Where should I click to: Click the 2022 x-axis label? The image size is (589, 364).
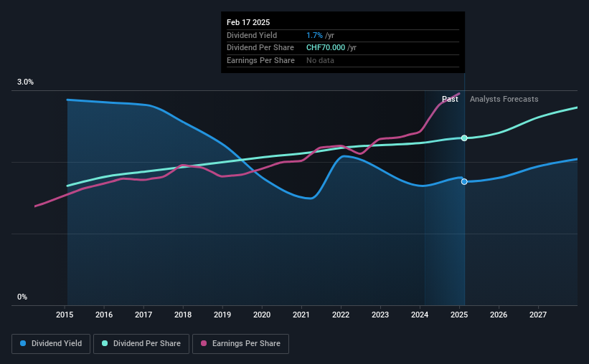coord(341,315)
